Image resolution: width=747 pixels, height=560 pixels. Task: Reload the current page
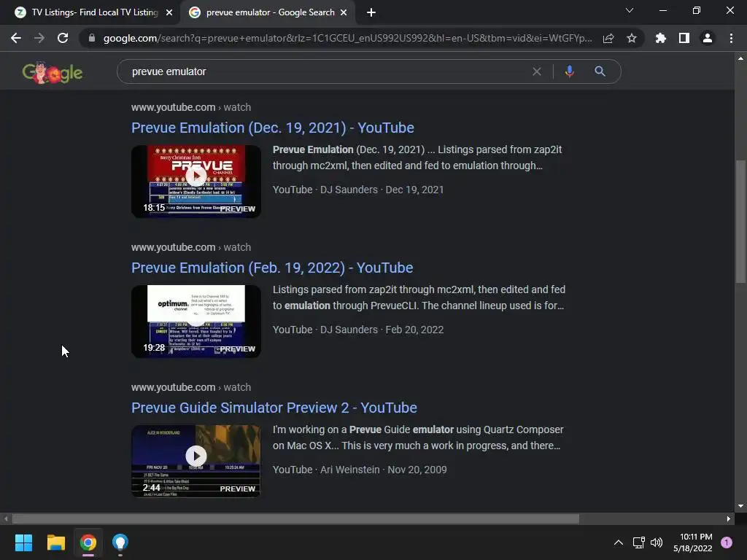tap(63, 38)
